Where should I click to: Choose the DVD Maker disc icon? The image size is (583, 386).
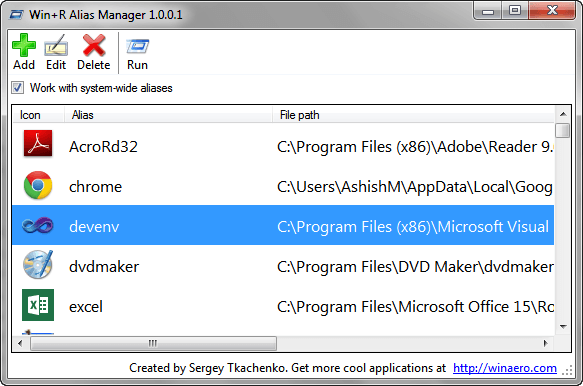coord(38,265)
